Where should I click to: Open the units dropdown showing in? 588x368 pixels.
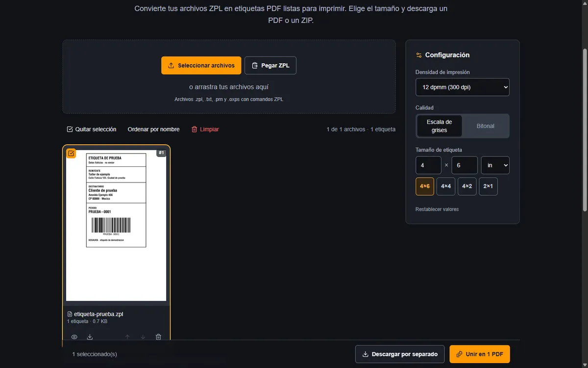(x=495, y=165)
